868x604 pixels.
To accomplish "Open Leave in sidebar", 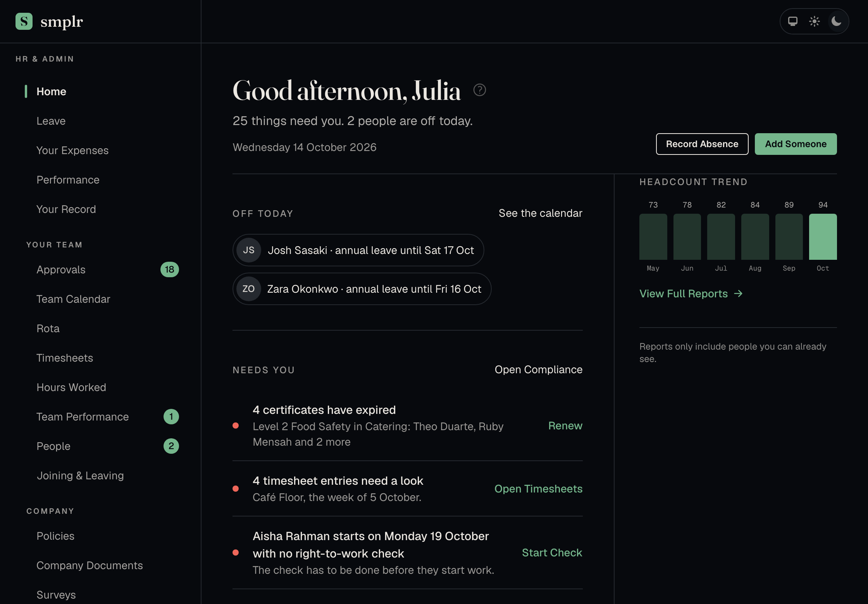I will [51, 121].
